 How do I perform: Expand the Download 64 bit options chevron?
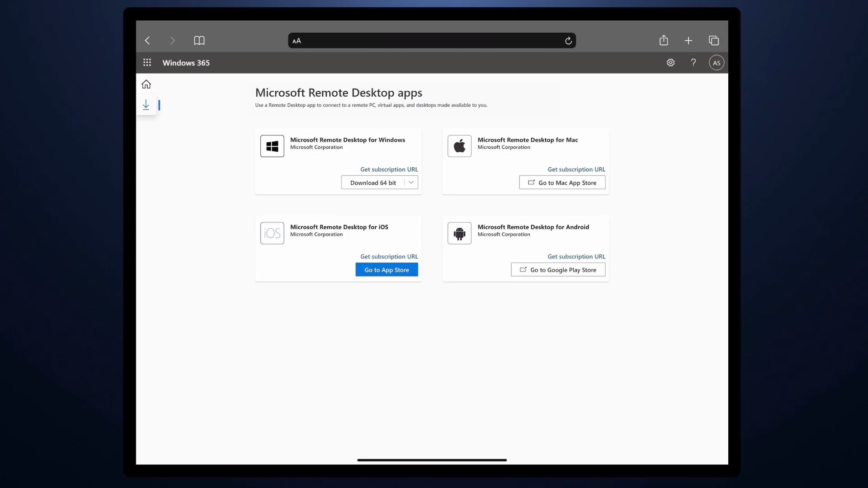[411, 183]
